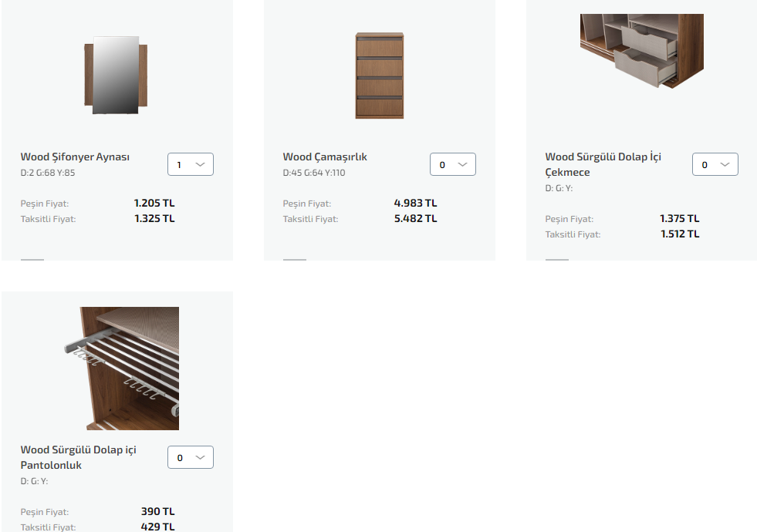Click dimensions text D:2 G:68 Y:85
Viewport: 757px width, 532px height.
[x=48, y=173]
